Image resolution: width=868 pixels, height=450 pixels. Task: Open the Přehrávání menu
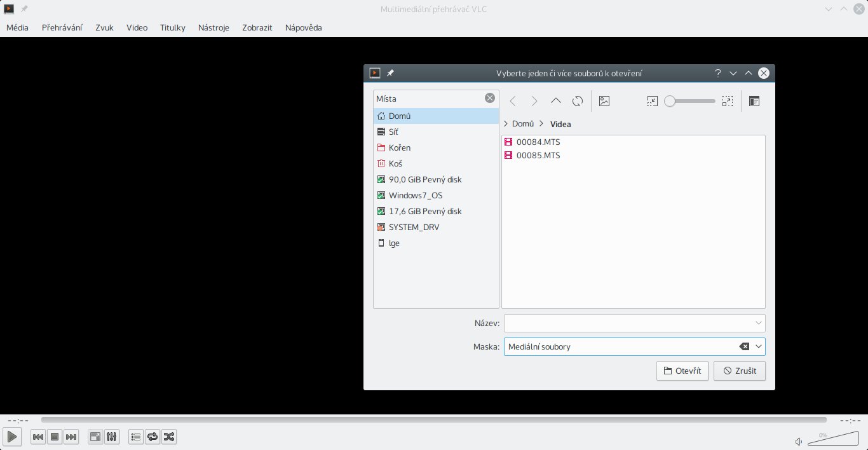pyautogui.click(x=62, y=27)
